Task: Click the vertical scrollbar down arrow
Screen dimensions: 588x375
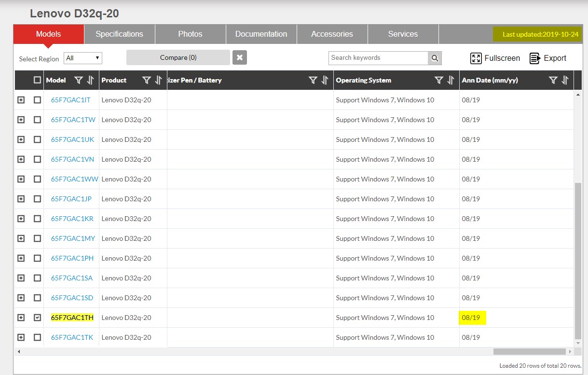Action: click(x=578, y=343)
